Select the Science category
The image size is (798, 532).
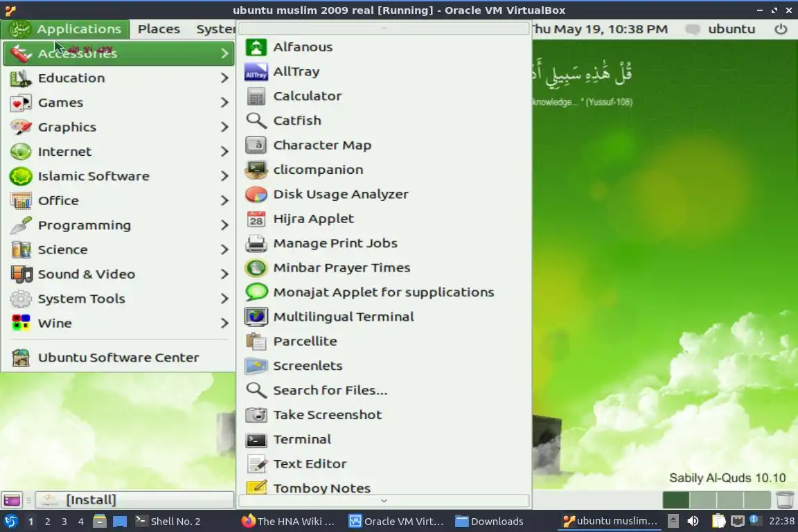click(118, 249)
